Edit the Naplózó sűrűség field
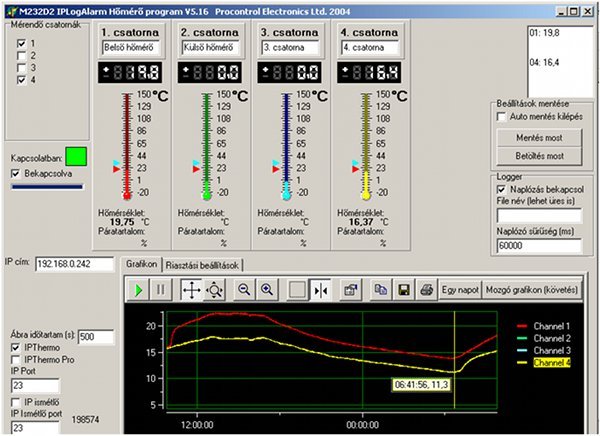Screen dimensions: 600x436 point(539,246)
